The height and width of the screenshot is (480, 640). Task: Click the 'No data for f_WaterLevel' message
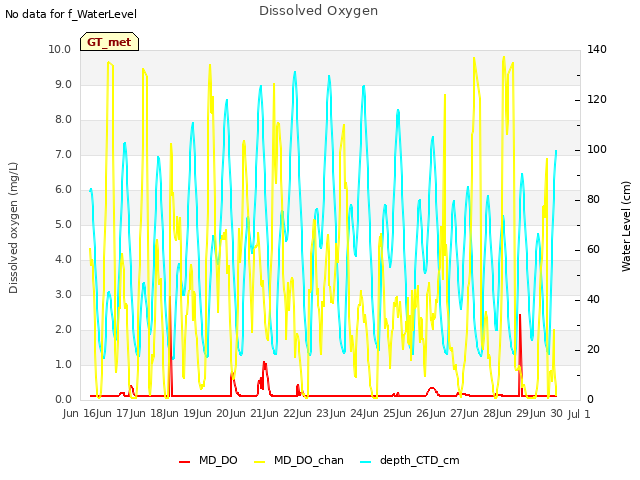pyautogui.click(x=71, y=14)
